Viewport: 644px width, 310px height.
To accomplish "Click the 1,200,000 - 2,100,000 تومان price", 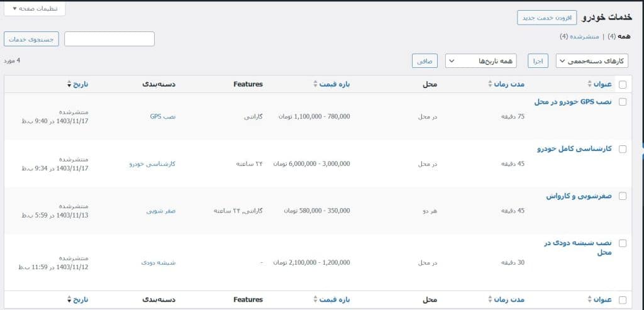I will [x=312, y=263].
